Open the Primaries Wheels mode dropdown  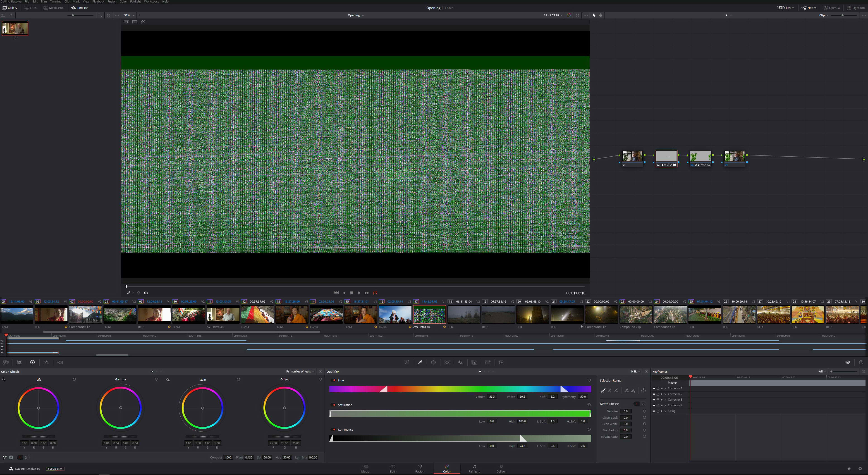pyautogui.click(x=300, y=372)
